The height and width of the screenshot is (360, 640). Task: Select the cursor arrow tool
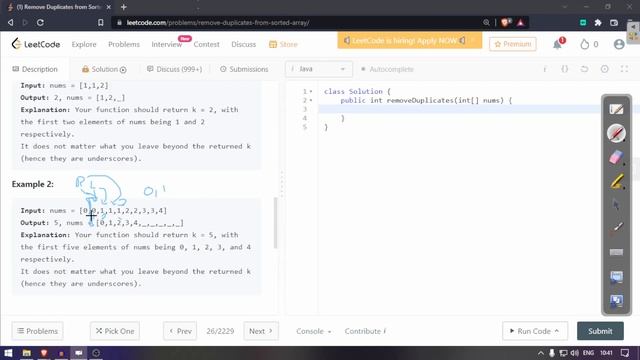(x=616, y=204)
